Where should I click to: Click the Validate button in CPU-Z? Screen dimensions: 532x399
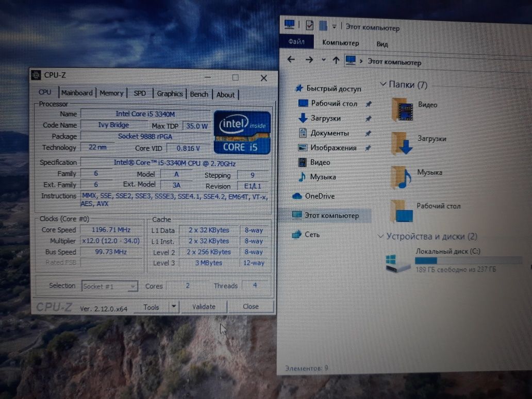point(204,307)
